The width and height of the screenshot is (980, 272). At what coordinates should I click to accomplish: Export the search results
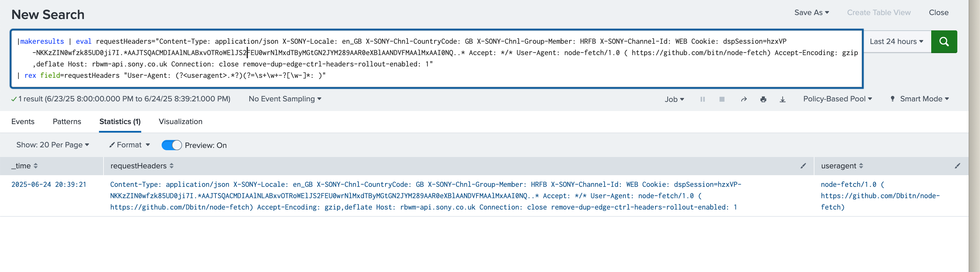point(783,99)
